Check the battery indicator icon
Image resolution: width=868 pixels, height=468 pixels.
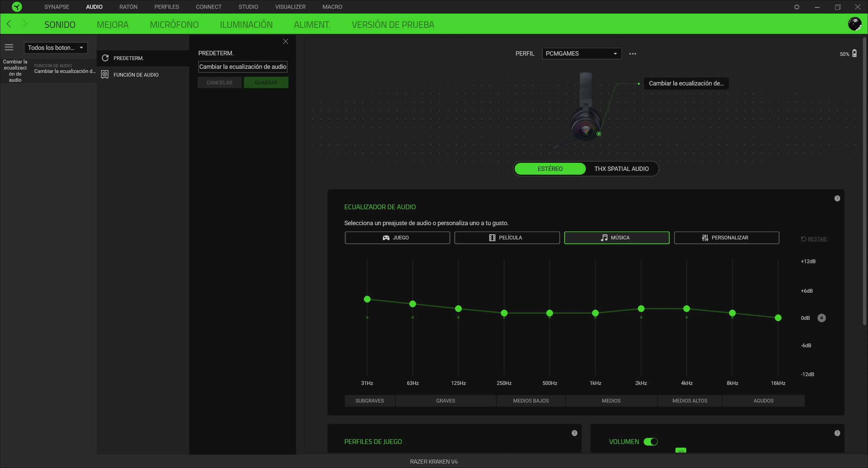854,53
